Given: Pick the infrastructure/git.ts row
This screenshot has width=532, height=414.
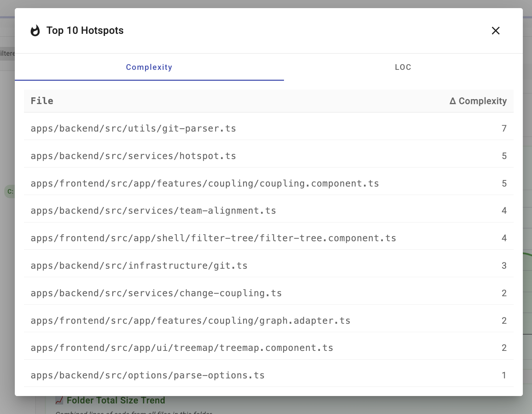Looking at the screenshot, I should point(139,266).
